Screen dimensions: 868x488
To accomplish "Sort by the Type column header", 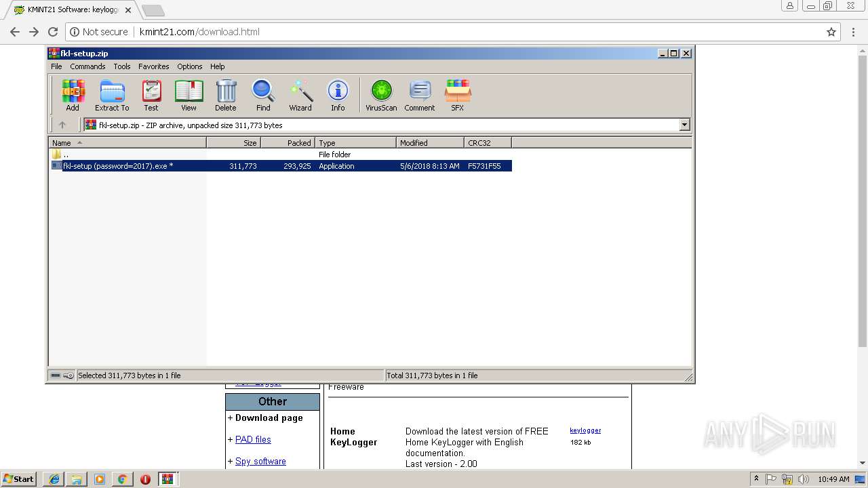I will pyautogui.click(x=356, y=143).
